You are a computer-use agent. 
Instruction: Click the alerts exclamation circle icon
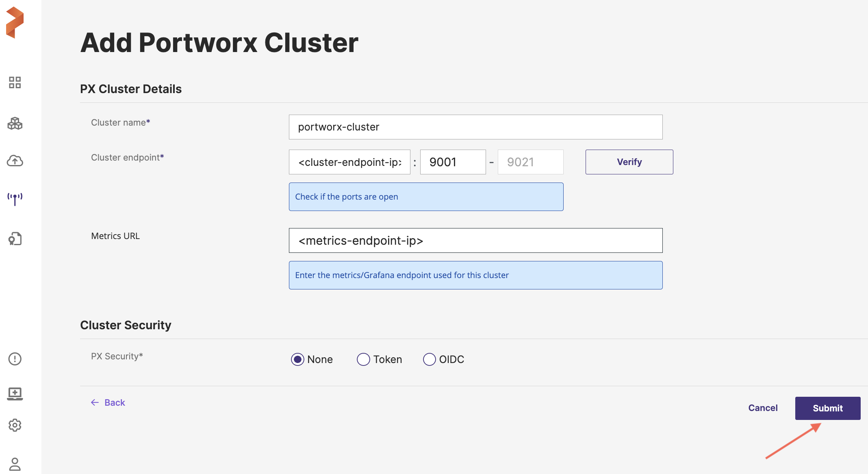pos(15,359)
